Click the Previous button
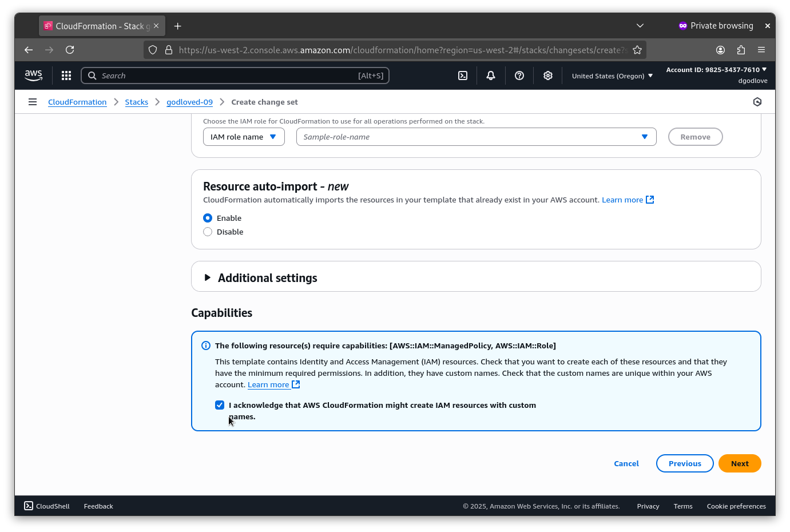Image resolution: width=790 pixels, height=532 pixels. pos(684,463)
